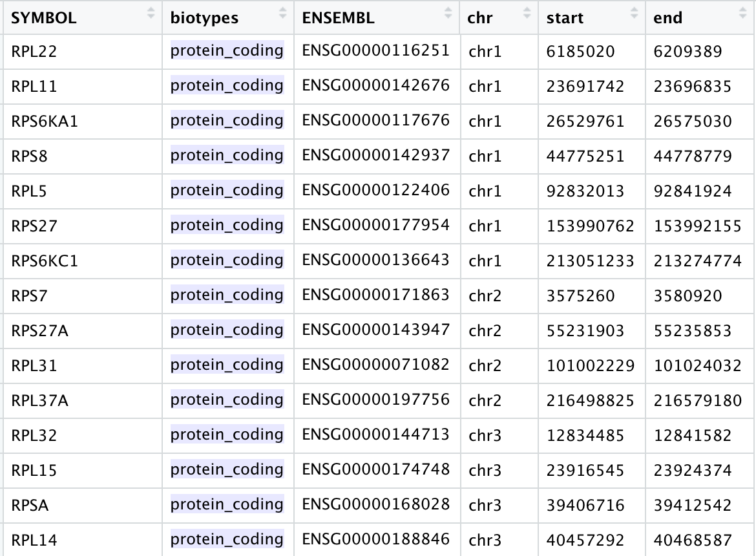The width and height of the screenshot is (756, 556).
Task: Select ENSG00000143947 for RPS27A
Action: coord(375,330)
